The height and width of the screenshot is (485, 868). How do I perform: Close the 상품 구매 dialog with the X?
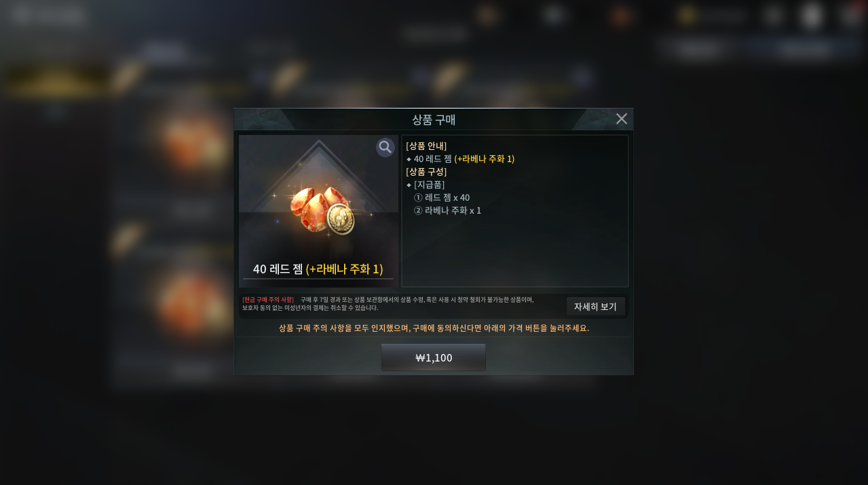[x=622, y=119]
